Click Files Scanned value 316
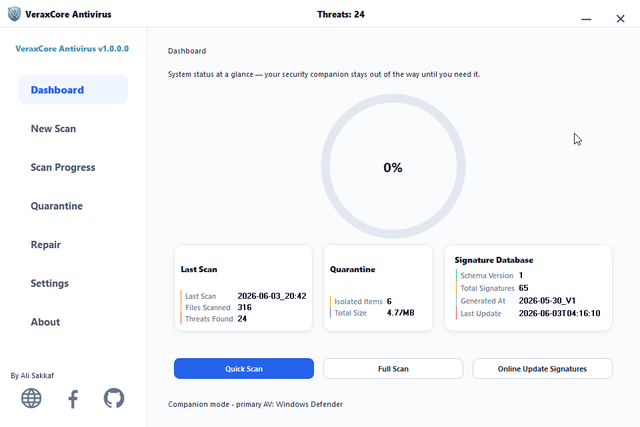The image size is (640, 427). (x=244, y=307)
